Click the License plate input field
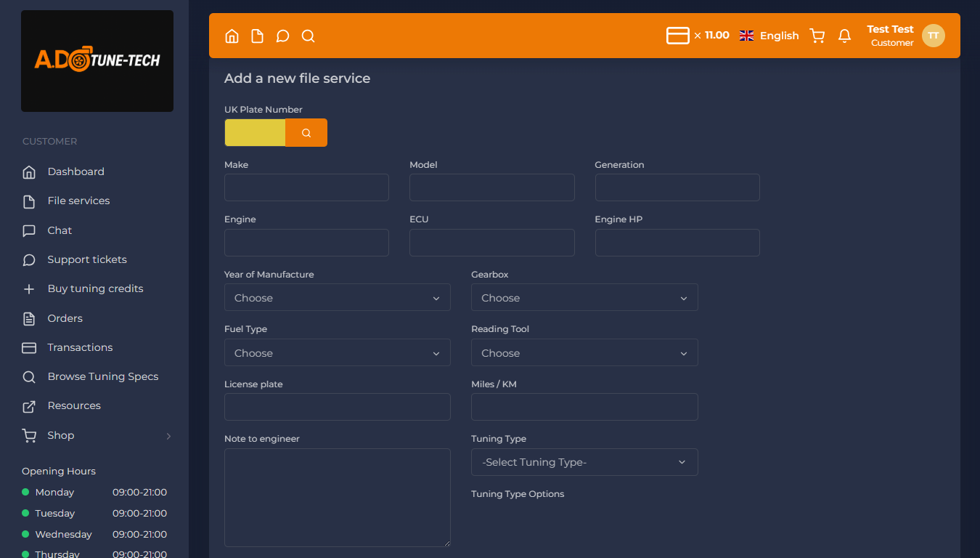The width and height of the screenshot is (980, 558). click(x=338, y=407)
